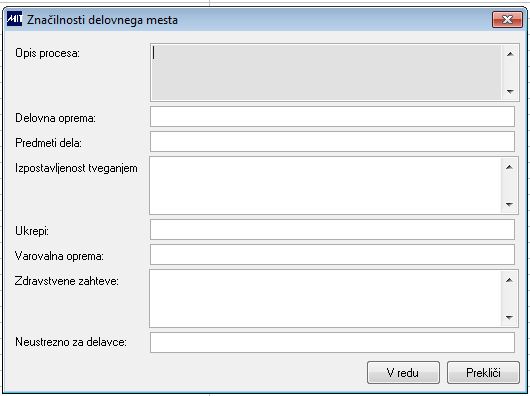Click the MIT application icon in title bar

point(15,19)
